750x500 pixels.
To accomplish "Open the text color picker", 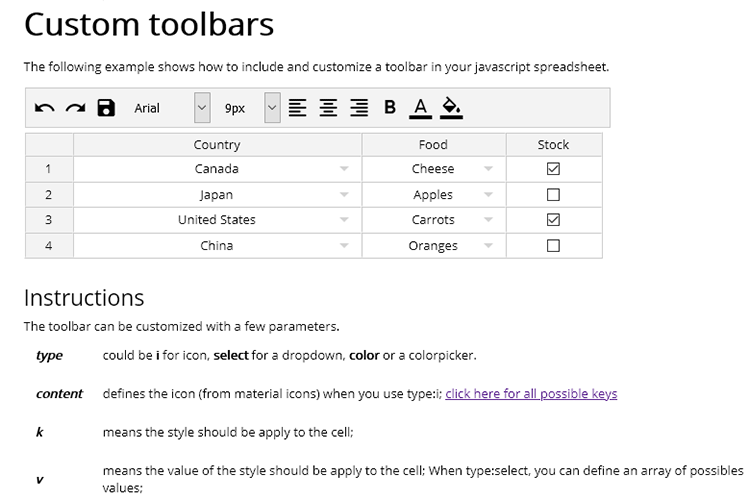I will pyautogui.click(x=420, y=108).
